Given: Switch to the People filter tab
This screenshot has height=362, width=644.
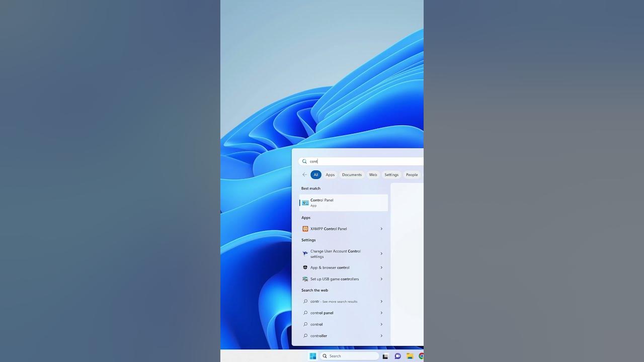Looking at the screenshot, I should [412, 175].
